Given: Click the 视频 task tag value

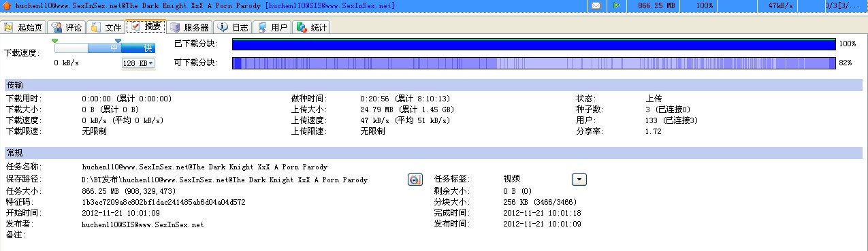Looking at the screenshot, I should (511, 180).
